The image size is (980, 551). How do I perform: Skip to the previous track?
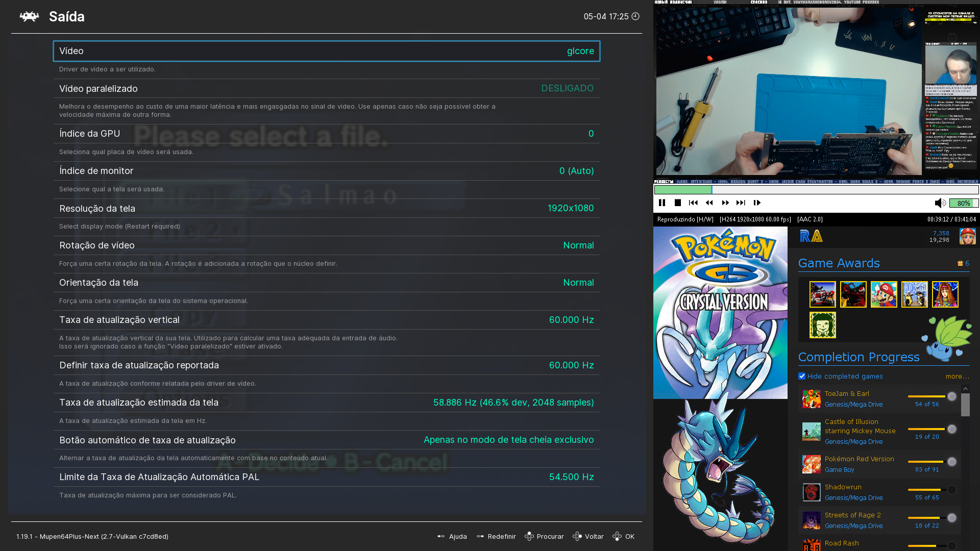point(693,203)
